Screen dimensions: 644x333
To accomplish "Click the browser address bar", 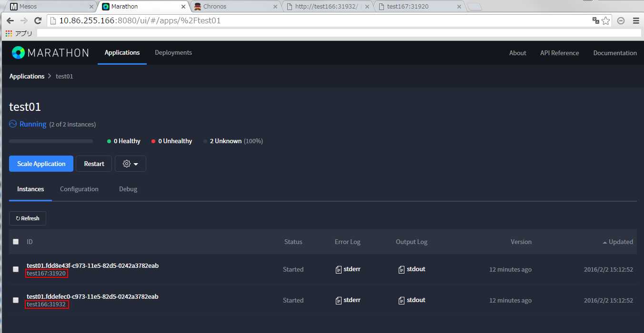I will [319, 21].
